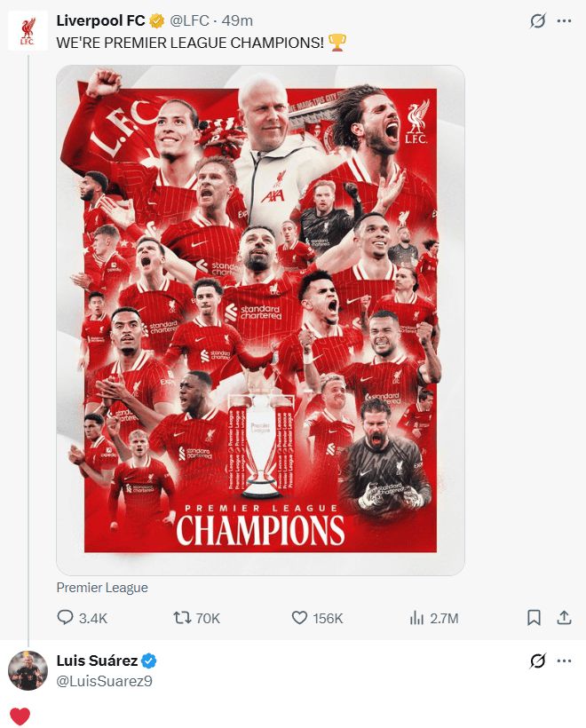Open the Premier League Champions poster image
Screen dimensions: 586x728
[x=260, y=320]
